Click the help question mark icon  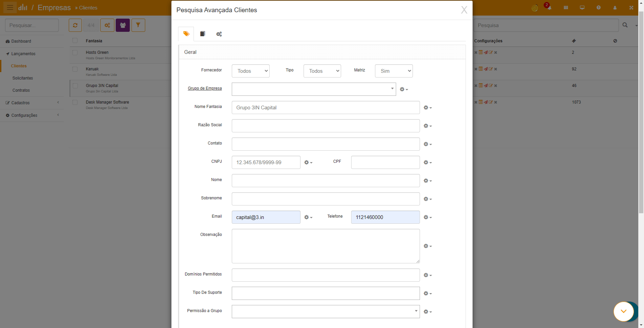(598, 8)
